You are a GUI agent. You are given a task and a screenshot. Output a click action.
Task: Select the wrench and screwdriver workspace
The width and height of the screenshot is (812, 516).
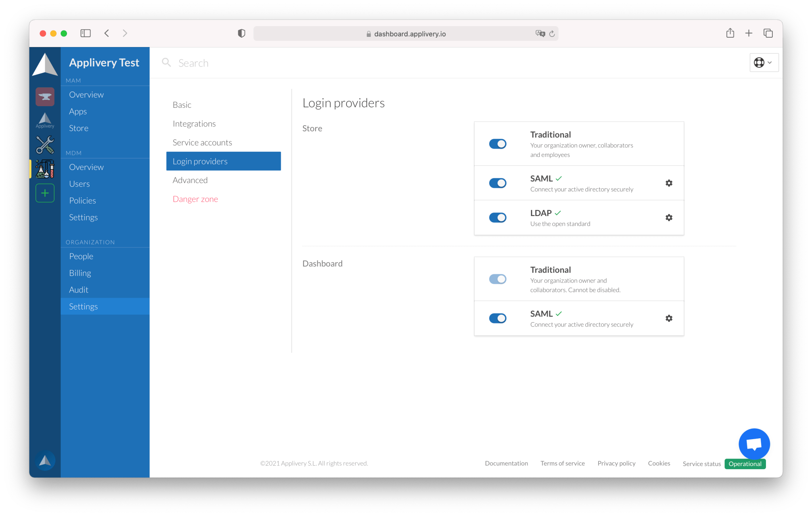tap(45, 145)
